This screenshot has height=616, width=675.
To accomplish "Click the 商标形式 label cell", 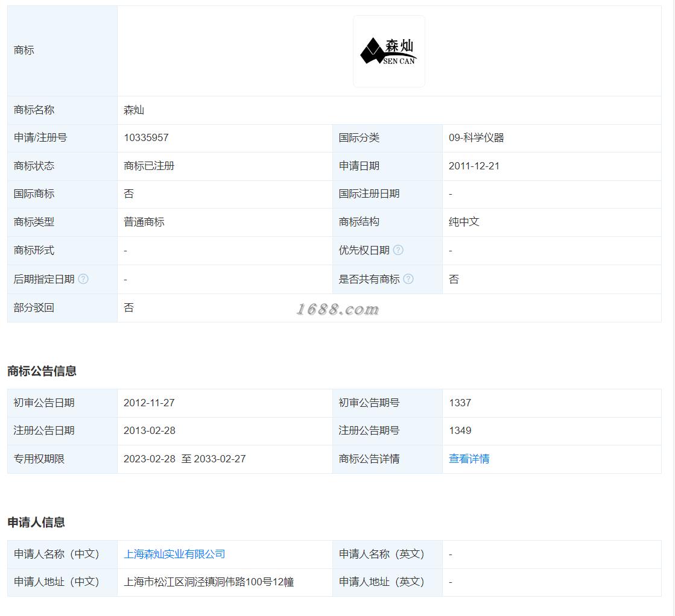I will click(62, 251).
